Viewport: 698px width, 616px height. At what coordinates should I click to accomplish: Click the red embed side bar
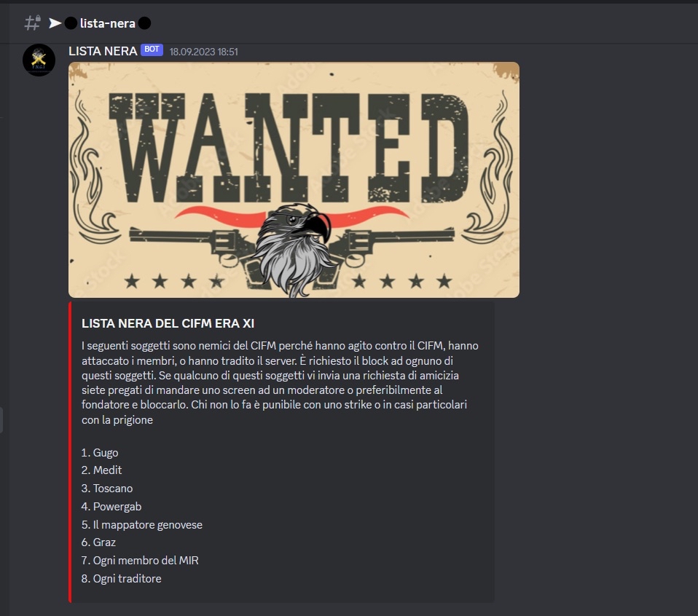point(70,452)
